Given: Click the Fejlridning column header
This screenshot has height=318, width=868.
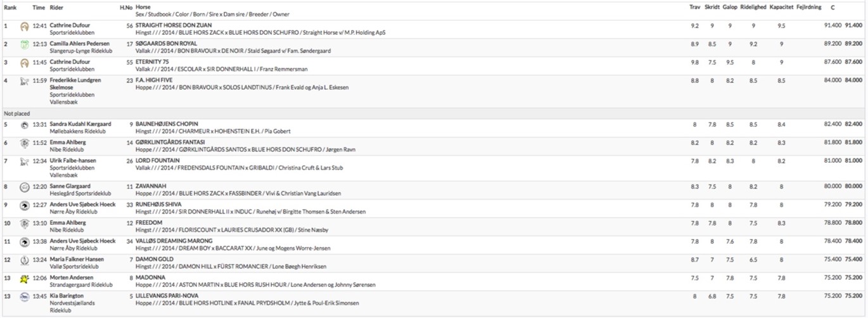Looking at the screenshot, I should [x=808, y=8].
